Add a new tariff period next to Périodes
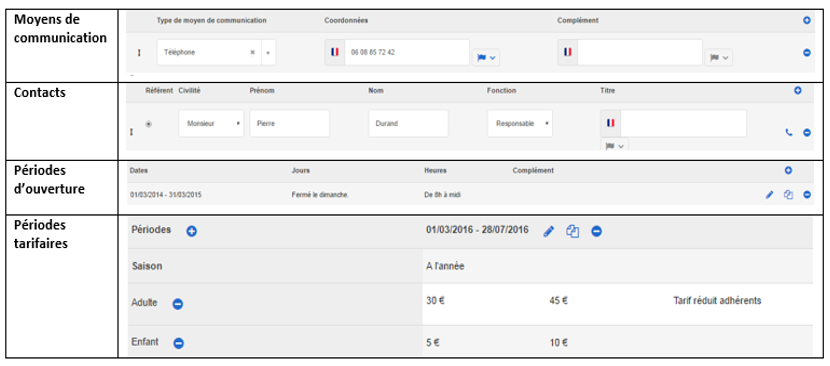 click(192, 231)
